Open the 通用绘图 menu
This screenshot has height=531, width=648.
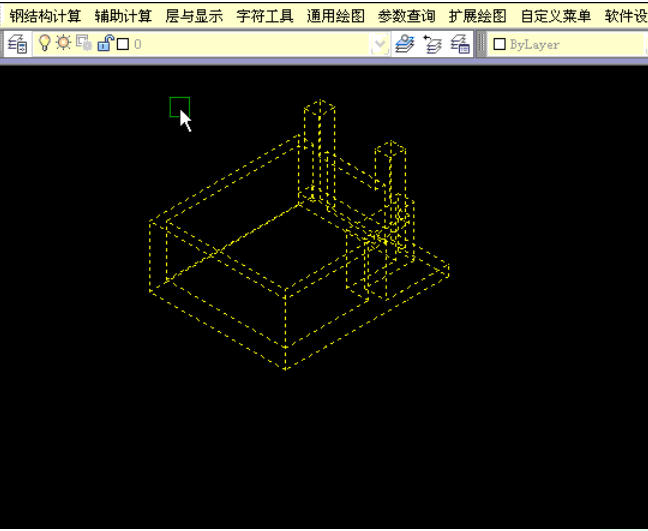click(x=335, y=16)
